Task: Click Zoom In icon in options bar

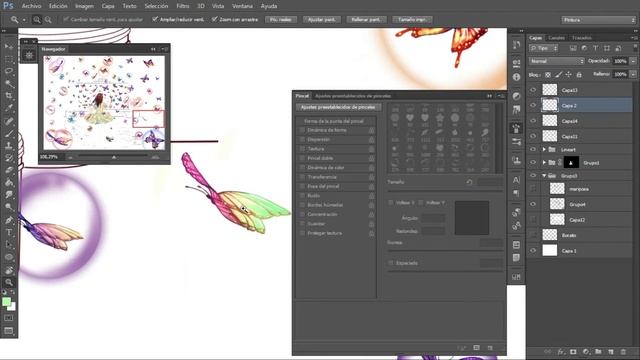Action: [37, 20]
